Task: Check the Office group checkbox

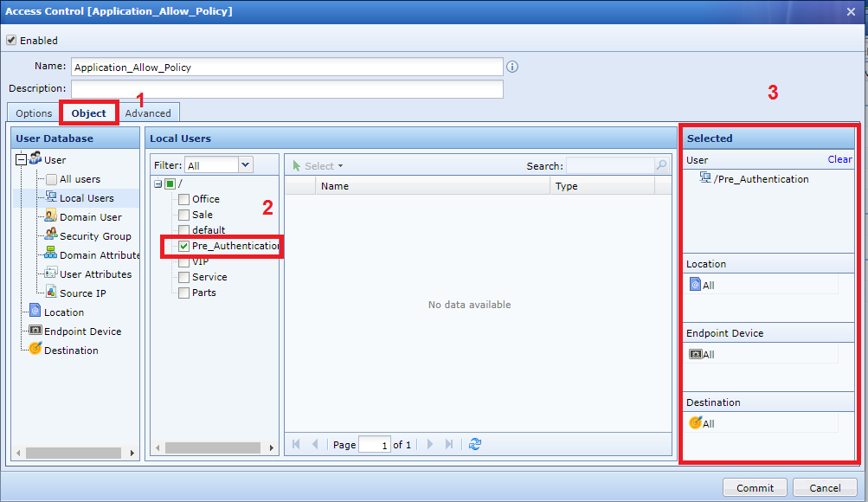Action: click(x=183, y=199)
